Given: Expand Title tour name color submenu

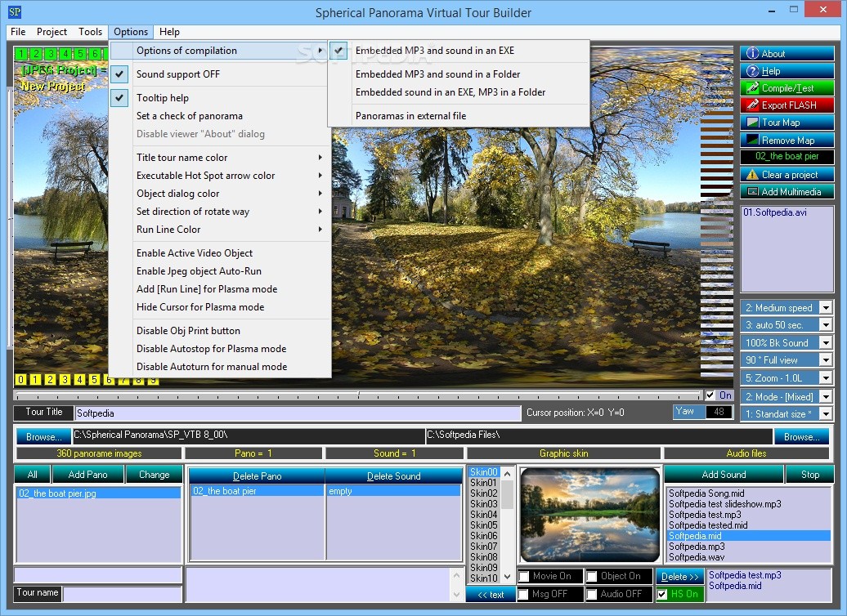Looking at the screenshot, I should click(x=220, y=157).
